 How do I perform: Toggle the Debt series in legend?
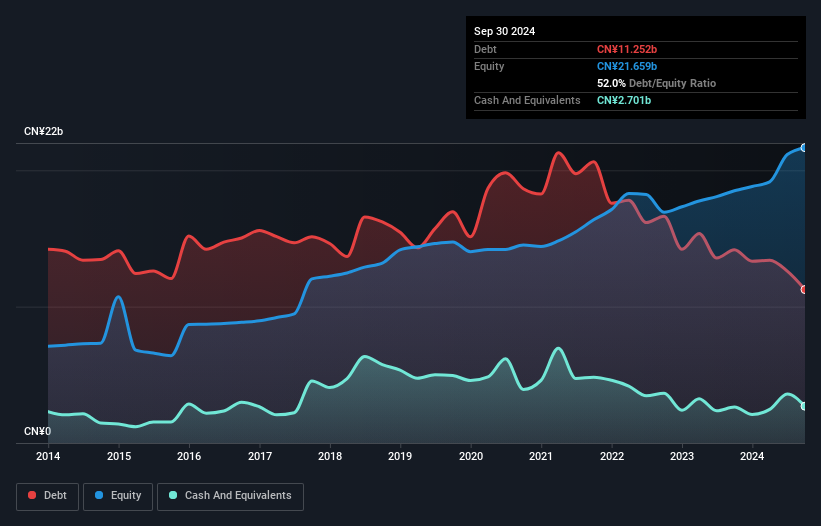coord(48,496)
